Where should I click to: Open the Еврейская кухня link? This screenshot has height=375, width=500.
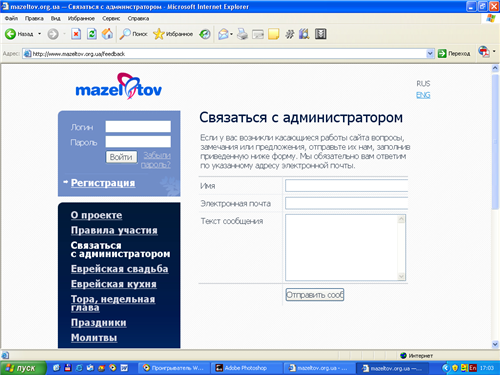[114, 284]
